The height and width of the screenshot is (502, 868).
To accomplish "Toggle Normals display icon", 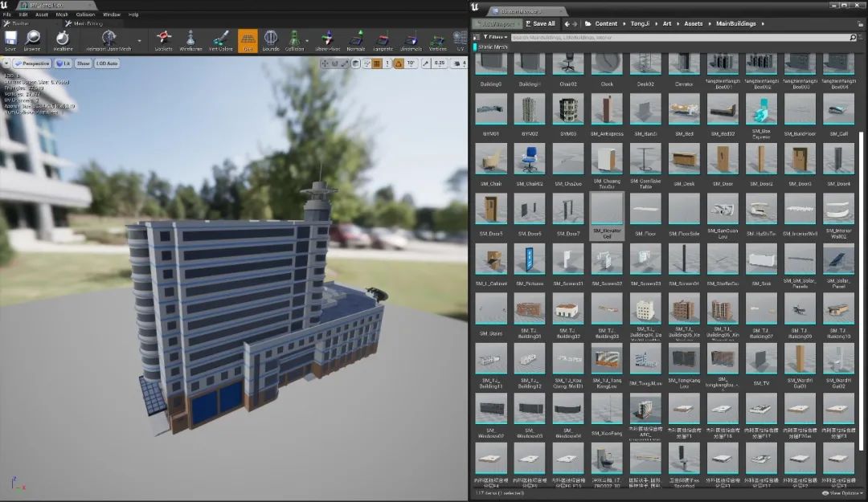I will point(356,40).
